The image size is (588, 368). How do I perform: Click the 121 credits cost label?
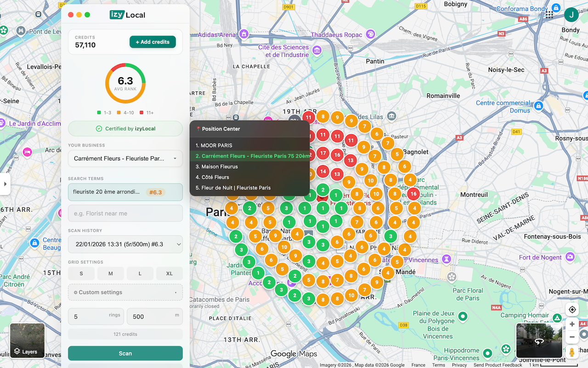pos(125,334)
